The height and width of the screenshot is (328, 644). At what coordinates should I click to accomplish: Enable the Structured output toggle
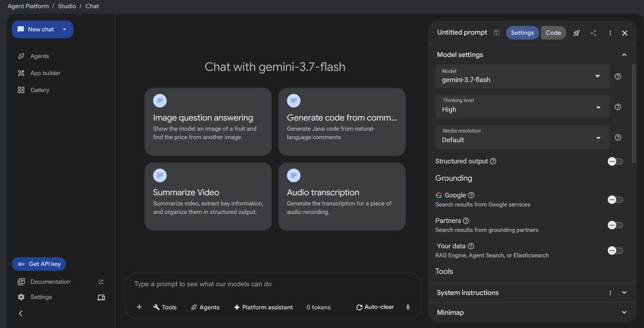click(615, 161)
